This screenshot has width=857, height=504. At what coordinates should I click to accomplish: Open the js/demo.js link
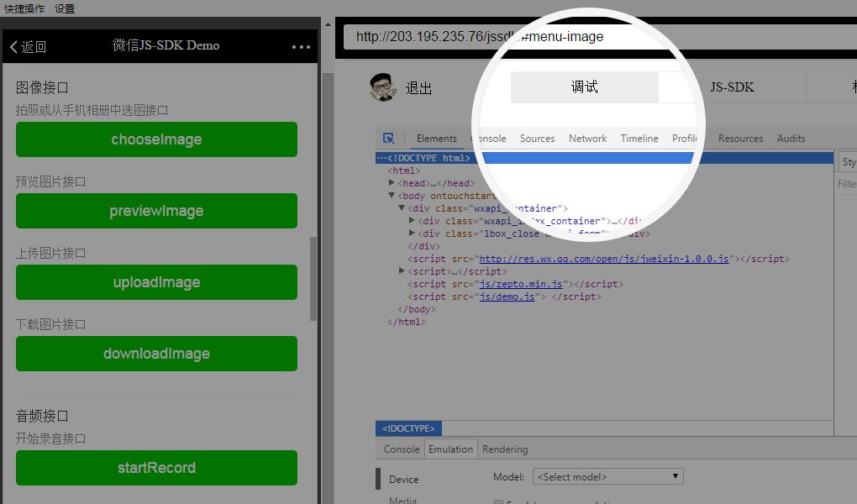coord(507,297)
